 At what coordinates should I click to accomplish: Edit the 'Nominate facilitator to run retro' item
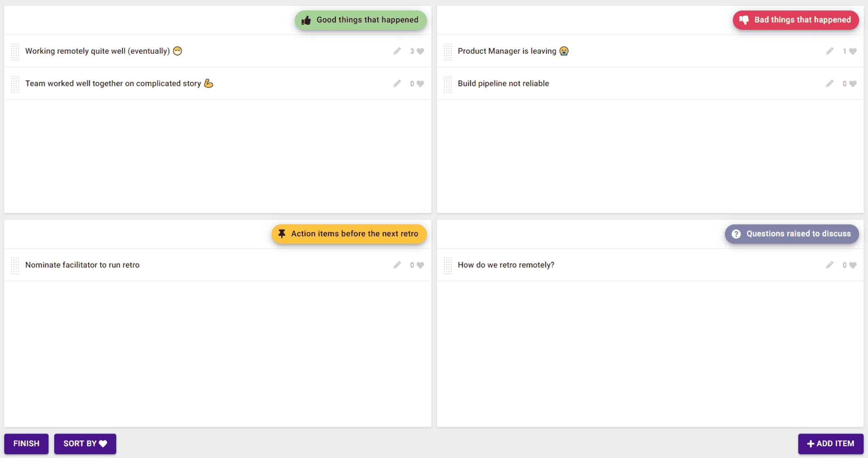pos(397,265)
